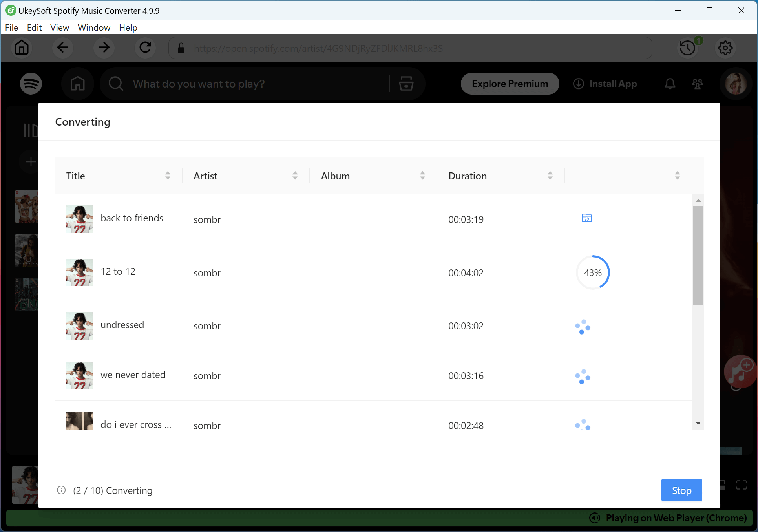Open the conversion history panel
Image resolution: width=758 pixels, height=532 pixels.
click(x=687, y=48)
